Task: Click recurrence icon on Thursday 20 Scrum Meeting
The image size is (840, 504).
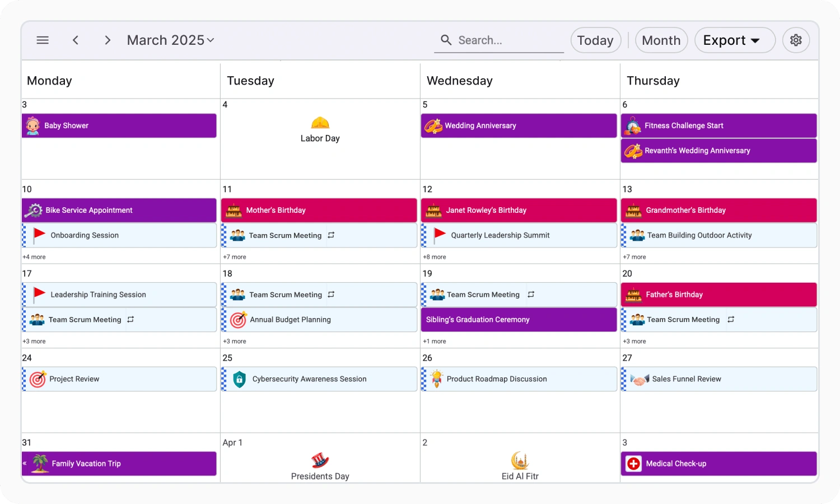Action: coord(731,319)
